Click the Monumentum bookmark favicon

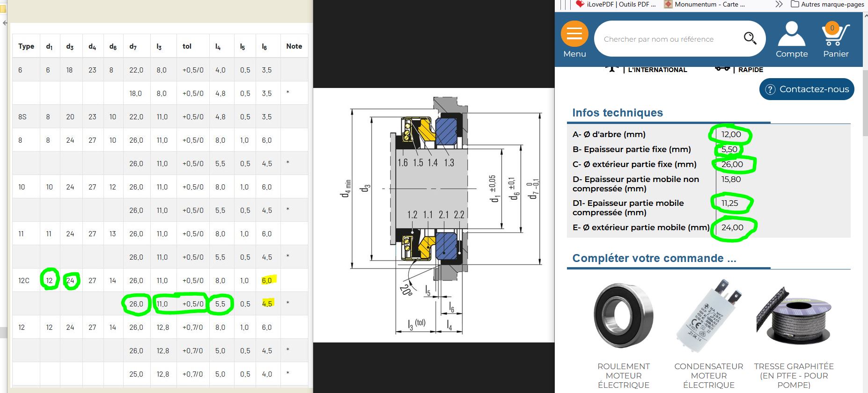[669, 4]
